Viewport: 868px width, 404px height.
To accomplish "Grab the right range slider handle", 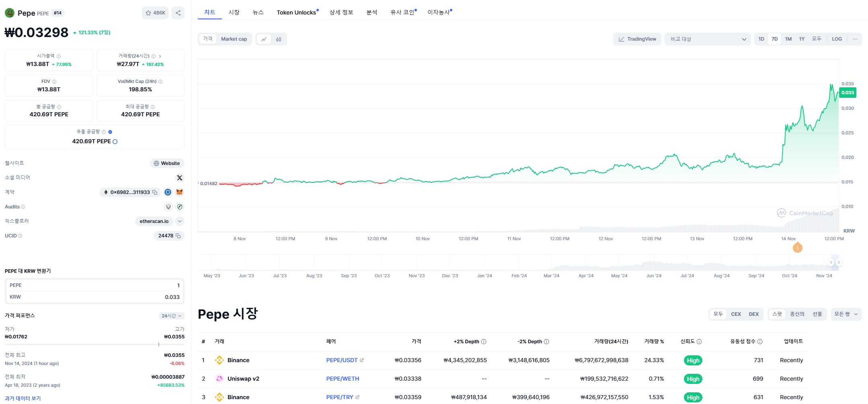I will (x=838, y=262).
